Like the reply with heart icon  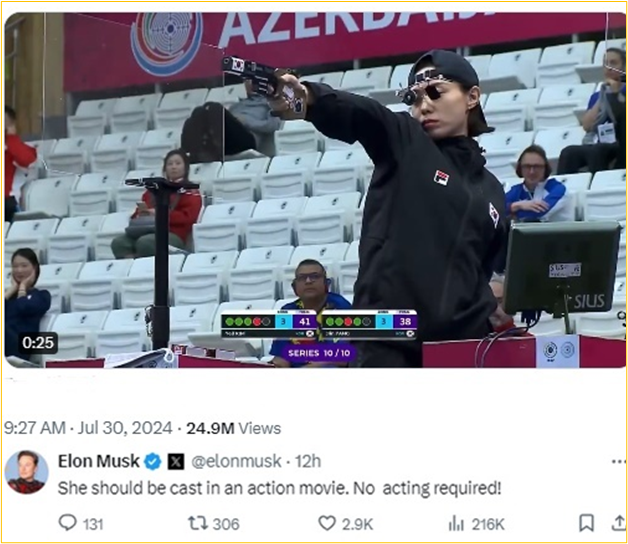pos(327,523)
